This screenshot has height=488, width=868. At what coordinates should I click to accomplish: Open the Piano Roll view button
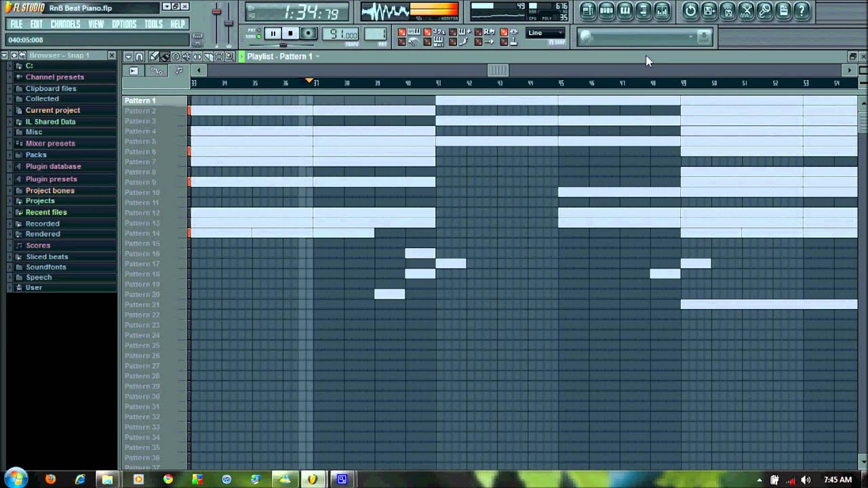[x=625, y=10]
